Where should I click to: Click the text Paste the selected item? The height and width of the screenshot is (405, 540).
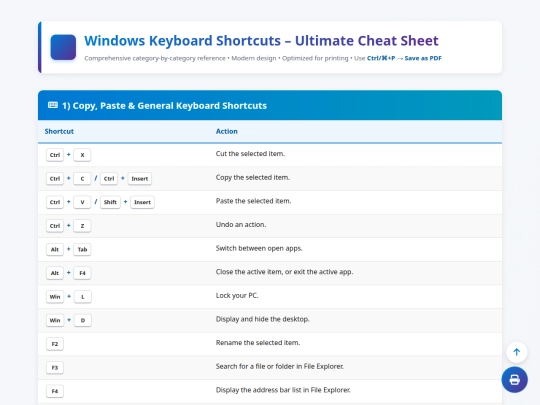[253, 201]
